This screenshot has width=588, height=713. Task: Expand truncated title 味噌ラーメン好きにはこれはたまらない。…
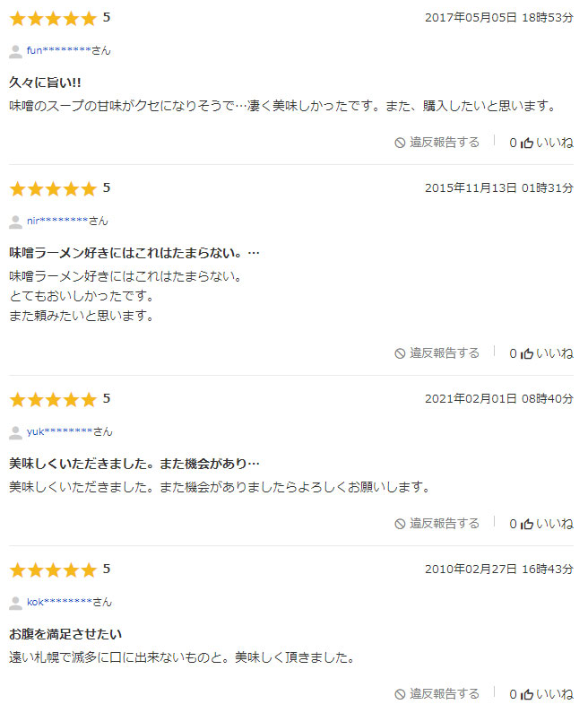pyautogui.click(x=134, y=253)
